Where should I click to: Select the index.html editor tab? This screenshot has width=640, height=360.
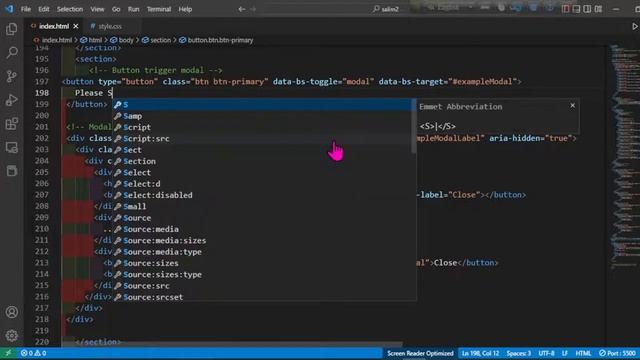(x=54, y=26)
